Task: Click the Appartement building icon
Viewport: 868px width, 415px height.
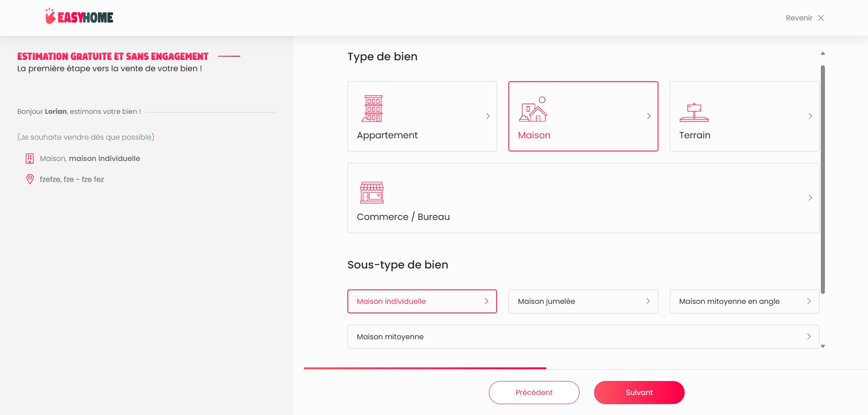Action: click(x=372, y=108)
